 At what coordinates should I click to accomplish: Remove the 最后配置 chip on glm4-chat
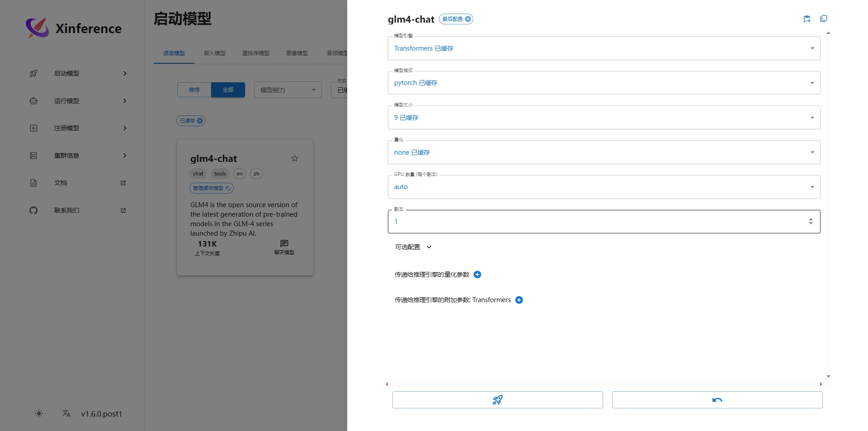pos(468,19)
